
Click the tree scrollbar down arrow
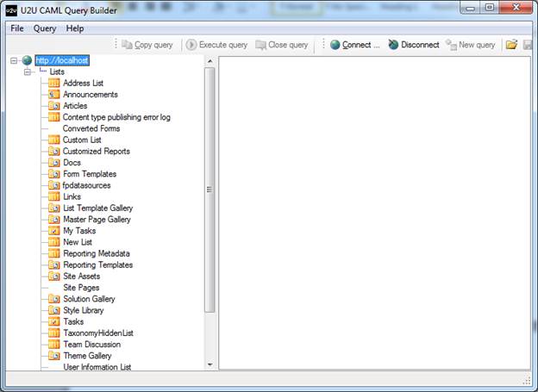(210, 364)
